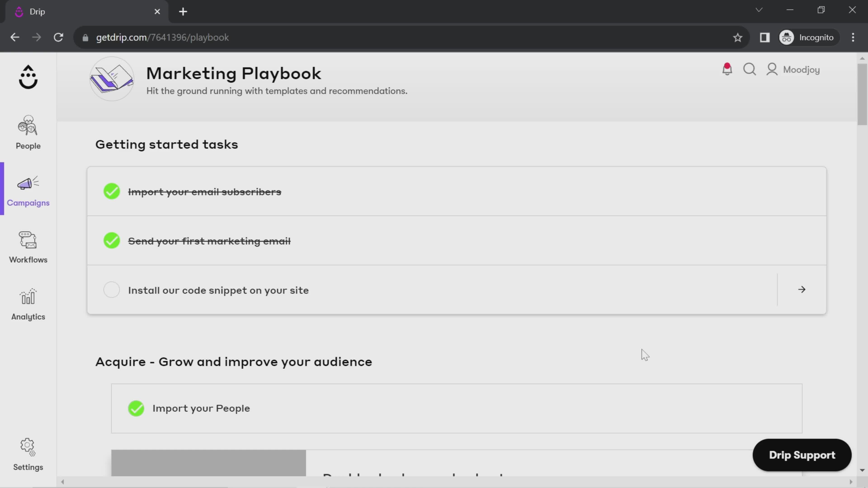Open Settings page

pos(28,454)
